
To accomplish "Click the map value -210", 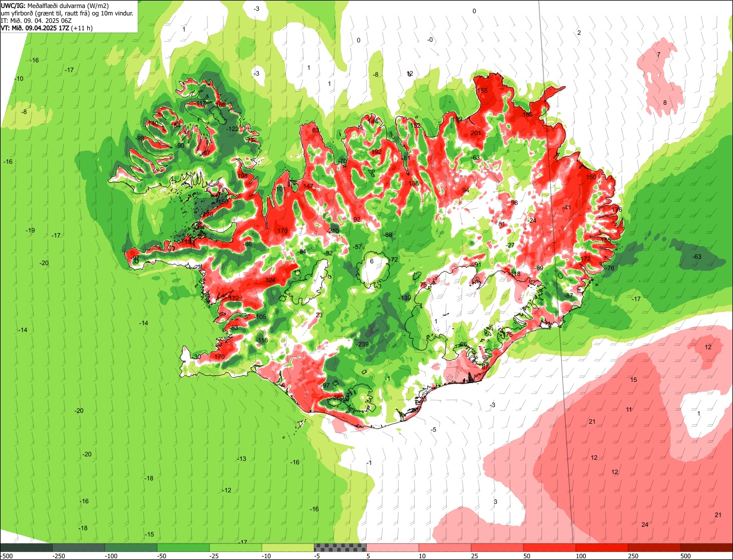I will 333,231.
